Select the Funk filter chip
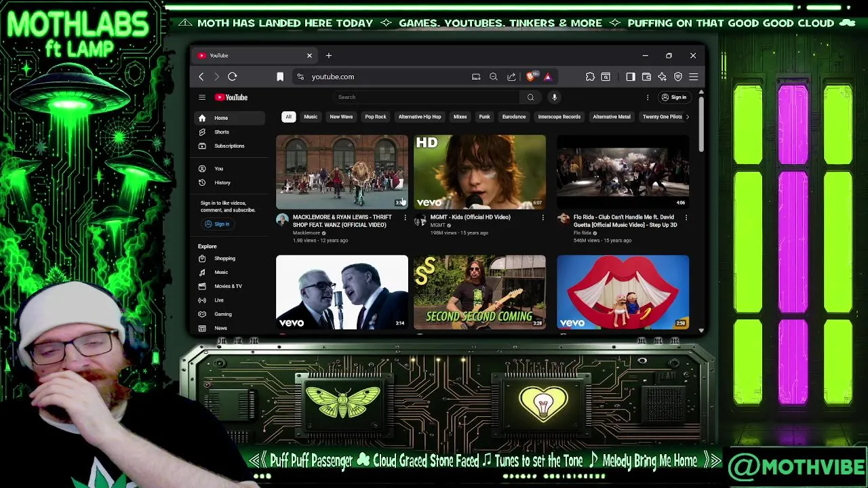Viewport: 868px width, 488px height. [x=484, y=117]
